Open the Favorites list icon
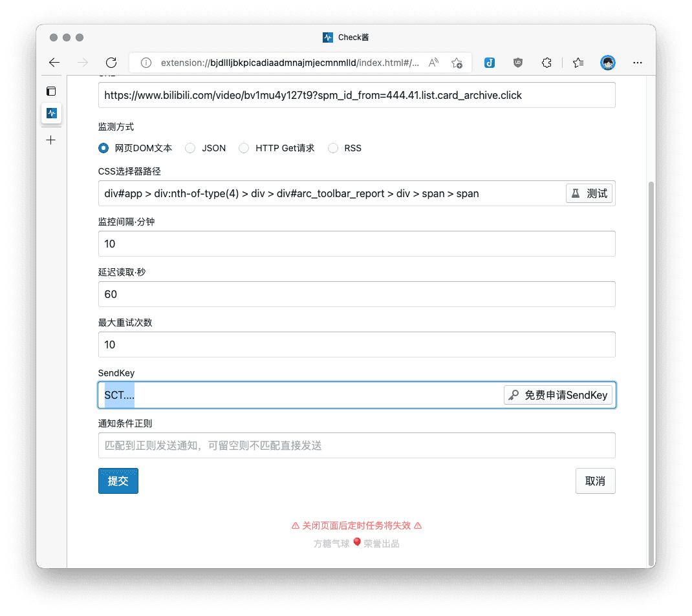Viewport: 692px width, 616px height. coord(578,63)
